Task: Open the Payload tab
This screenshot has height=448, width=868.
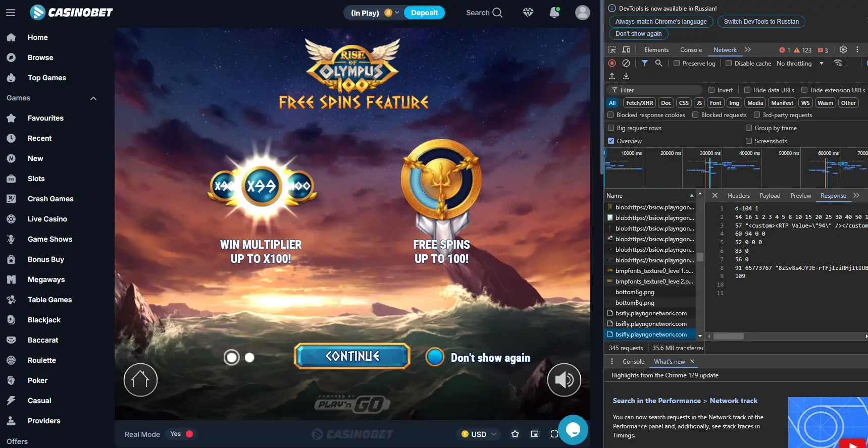Action: click(x=770, y=195)
